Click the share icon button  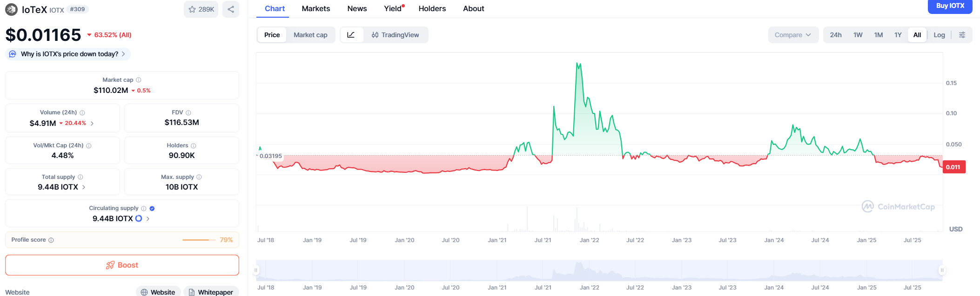231,9
